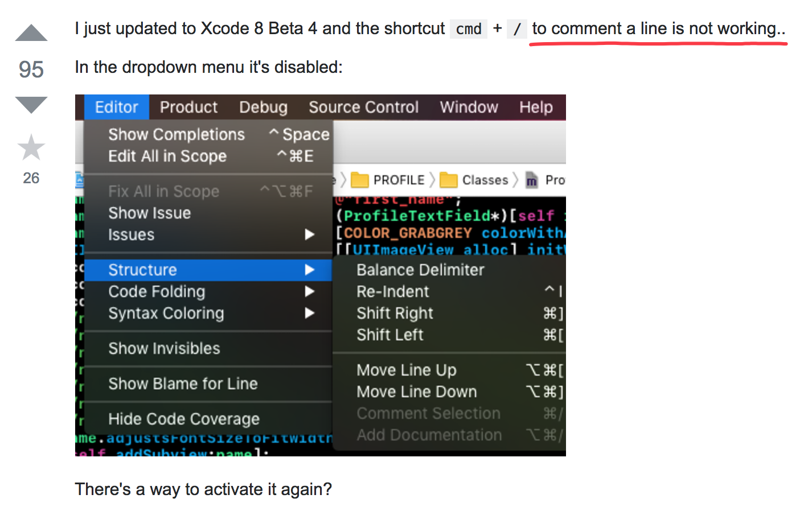Viewport: 812px width, 511px height.
Task: Click the / key label
Action: tap(517, 29)
